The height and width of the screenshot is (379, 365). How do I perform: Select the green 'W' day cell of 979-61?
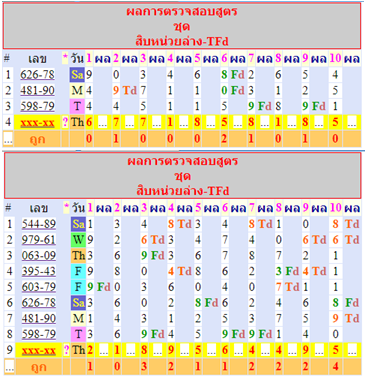pos(78,240)
